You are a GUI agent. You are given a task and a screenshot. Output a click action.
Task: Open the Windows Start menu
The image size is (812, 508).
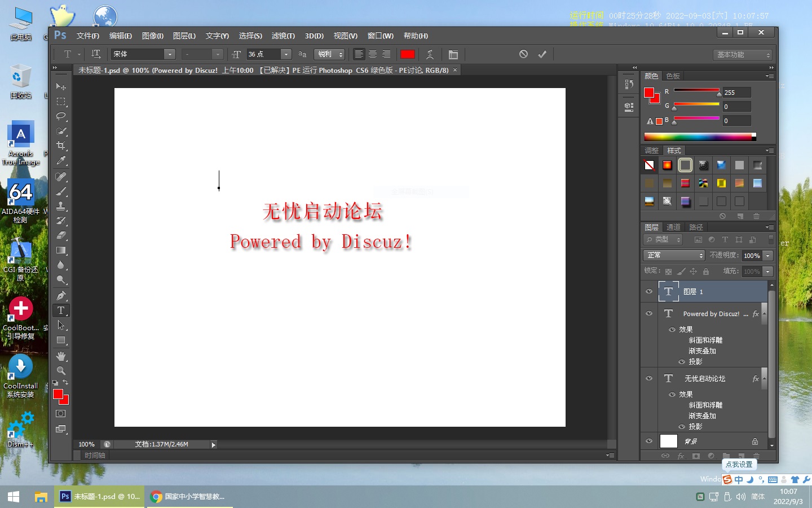point(14,497)
